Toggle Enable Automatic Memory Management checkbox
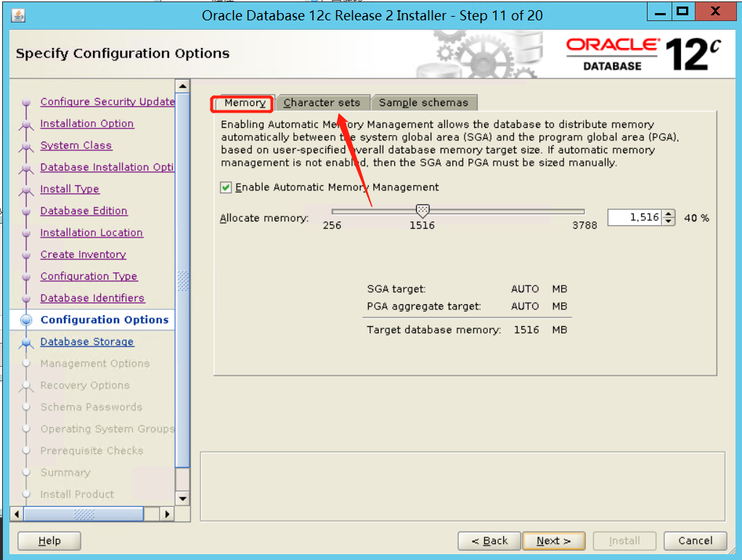This screenshot has height=560, width=742. tap(226, 187)
